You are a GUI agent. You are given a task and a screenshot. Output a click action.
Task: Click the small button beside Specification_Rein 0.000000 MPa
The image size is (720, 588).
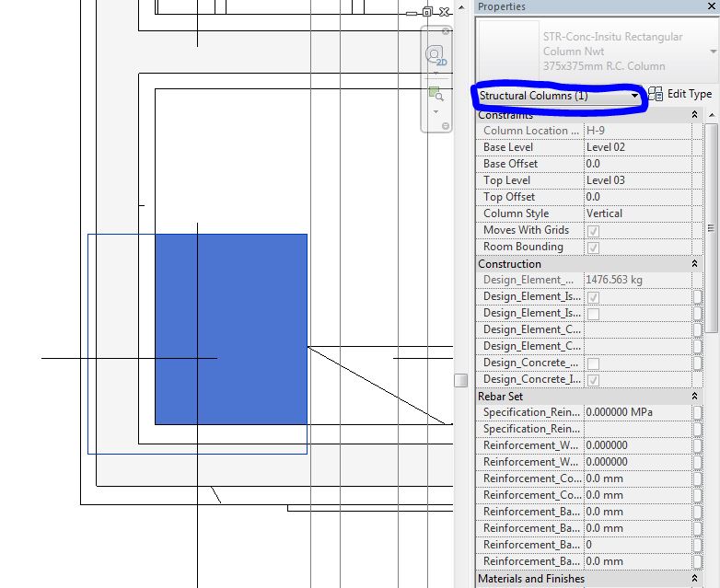(x=697, y=412)
